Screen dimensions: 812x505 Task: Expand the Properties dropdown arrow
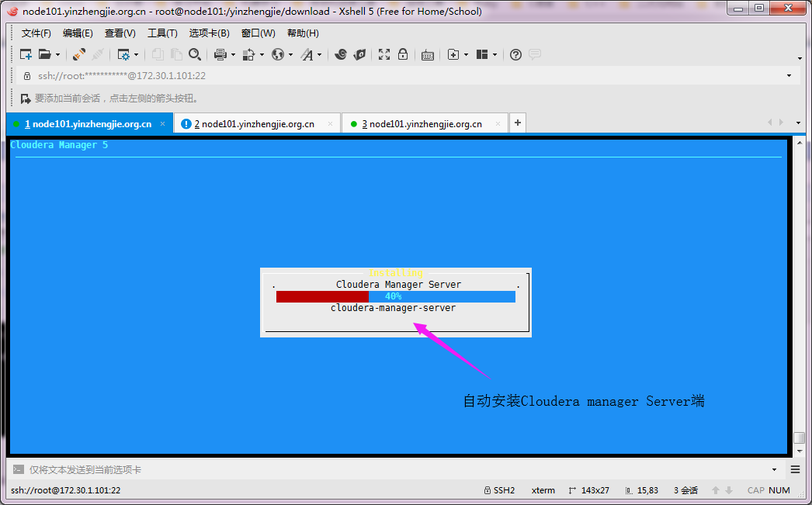[136, 54]
